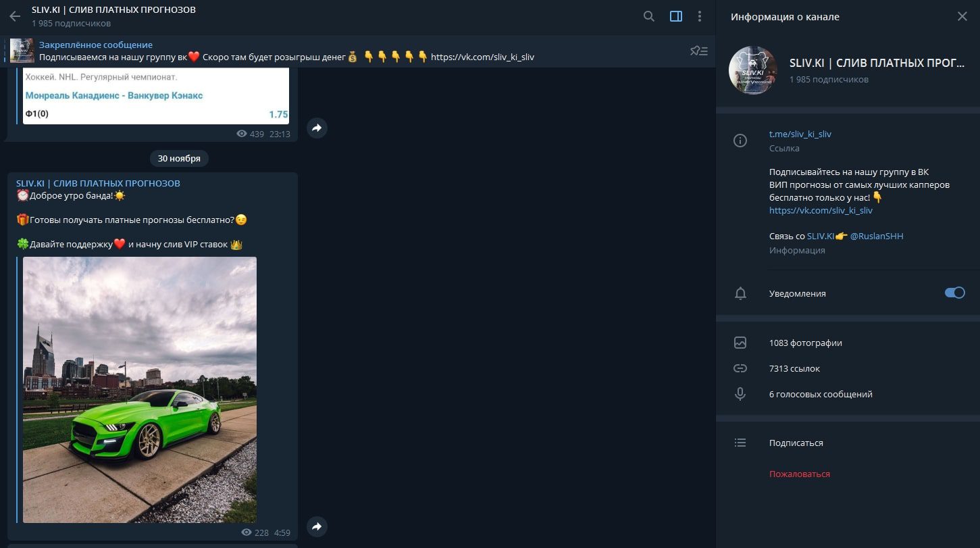Click Пожаловаться to report channel
Image resolution: width=980 pixels, height=548 pixels.
(x=799, y=474)
